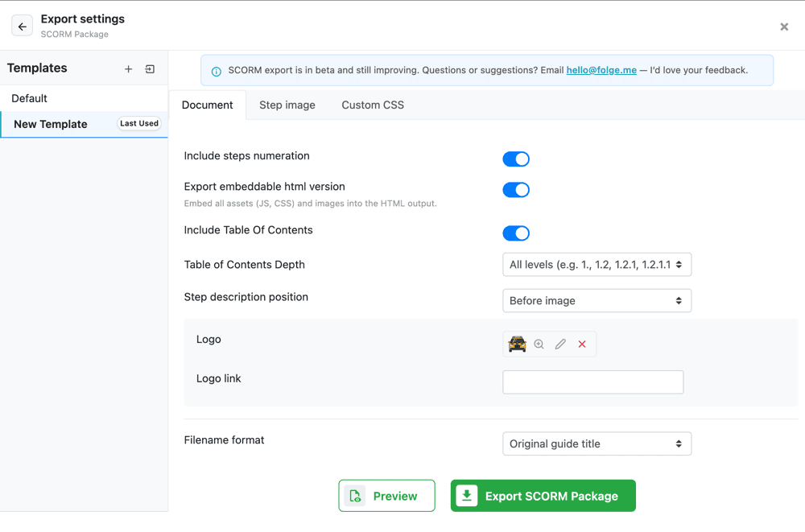Open Filename format dropdown

pos(597,443)
